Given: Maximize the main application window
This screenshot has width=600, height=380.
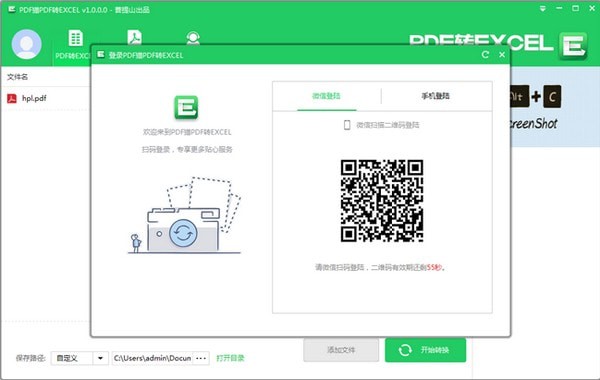Looking at the screenshot, I should pos(576,8).
